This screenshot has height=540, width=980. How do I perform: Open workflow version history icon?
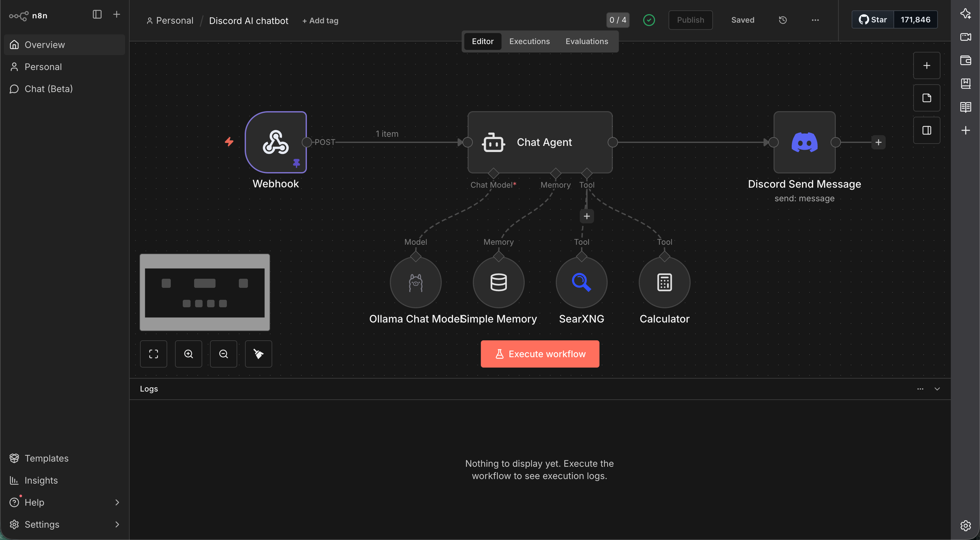tap(783, 20)
